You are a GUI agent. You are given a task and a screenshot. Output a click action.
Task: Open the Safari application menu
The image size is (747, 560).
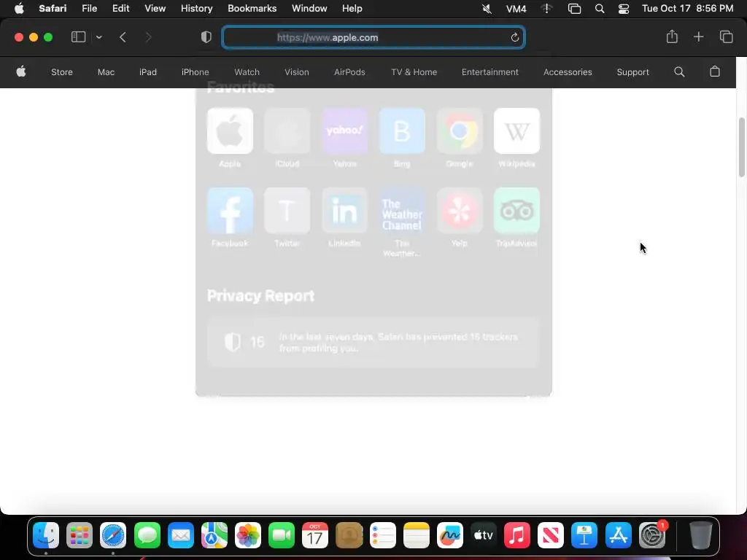tap(53, 9)
